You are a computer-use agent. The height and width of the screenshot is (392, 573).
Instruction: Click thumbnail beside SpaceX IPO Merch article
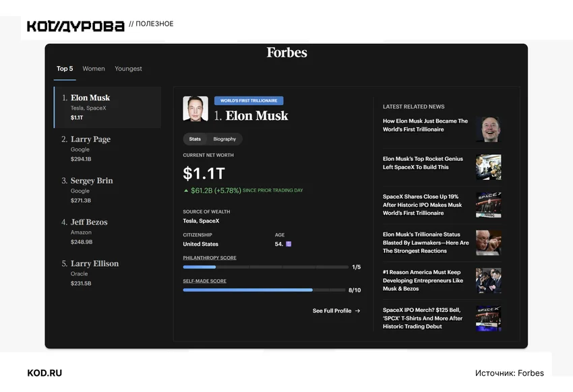tap(489, 319)
